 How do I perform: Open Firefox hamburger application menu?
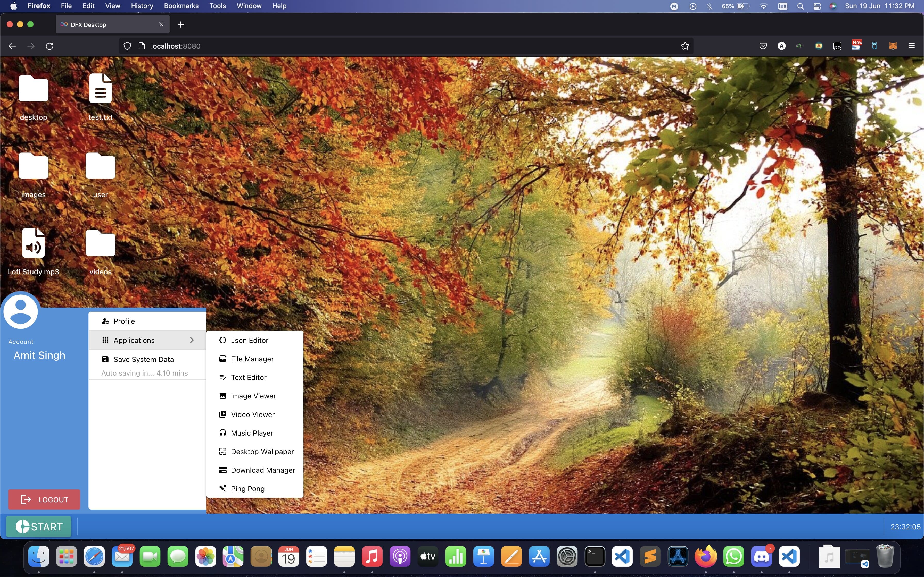(911, 46)
